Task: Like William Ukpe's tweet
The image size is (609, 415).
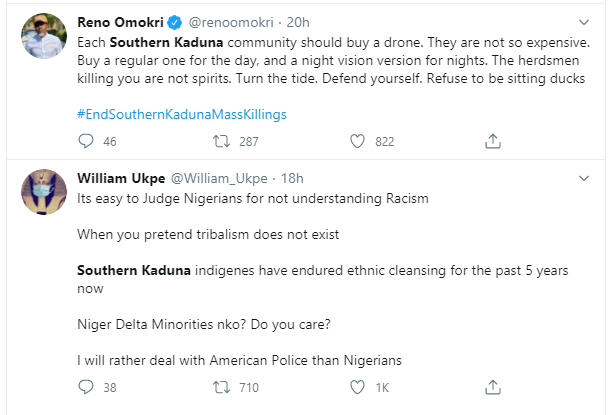Action: click(x=357, y=386)
